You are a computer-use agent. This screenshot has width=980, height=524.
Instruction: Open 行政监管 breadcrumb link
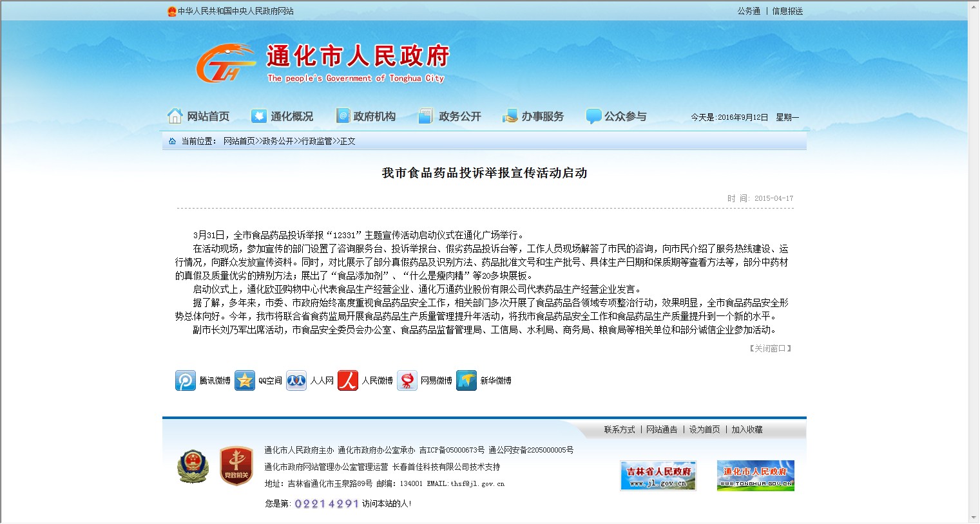pyautogui.click(x=317, y=141)
